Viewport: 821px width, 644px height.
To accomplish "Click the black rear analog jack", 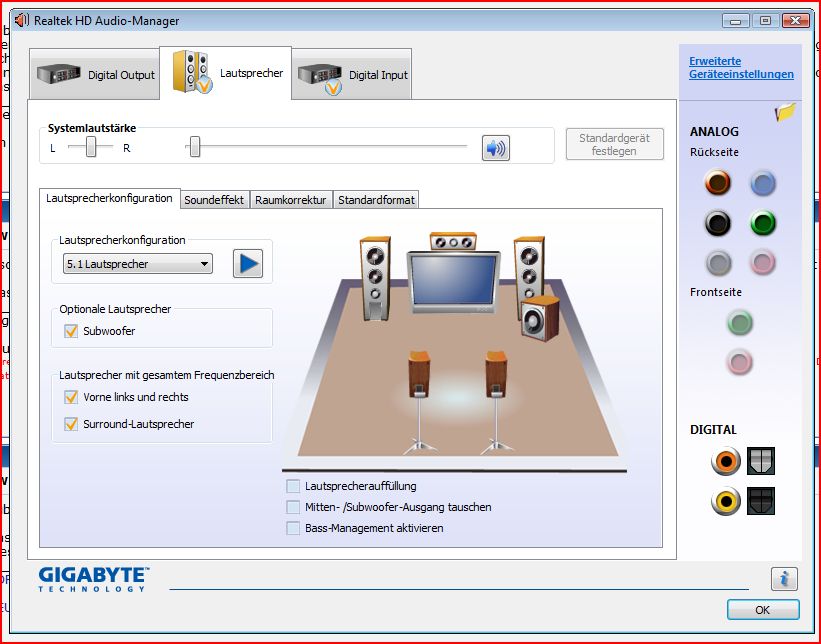I will (x=717, y=223).
